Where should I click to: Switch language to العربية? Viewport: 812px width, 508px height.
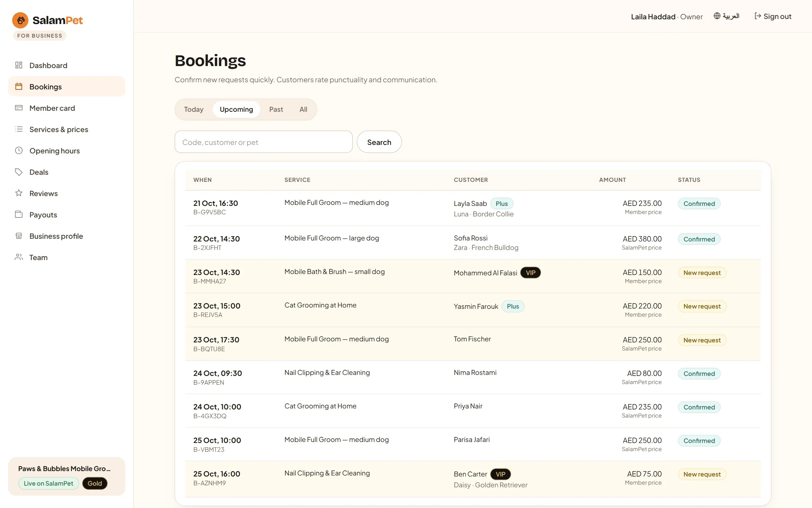[x=726, y=16]
